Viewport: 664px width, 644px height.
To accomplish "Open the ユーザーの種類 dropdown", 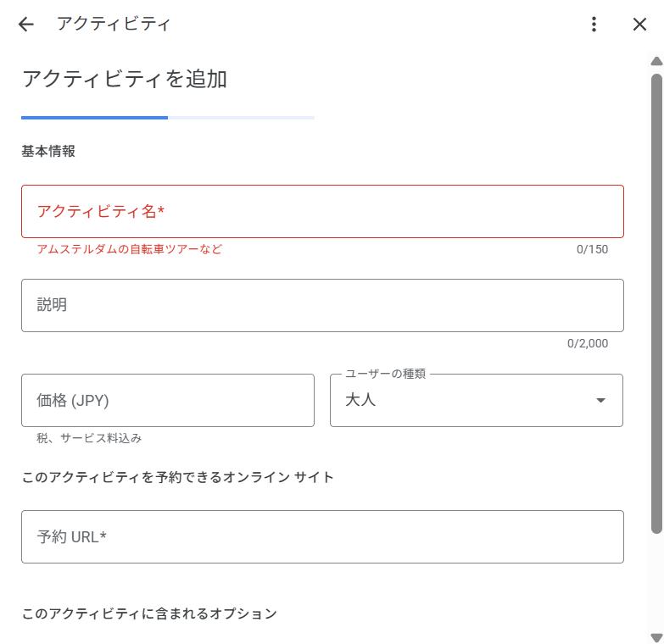I will [476, 401].
